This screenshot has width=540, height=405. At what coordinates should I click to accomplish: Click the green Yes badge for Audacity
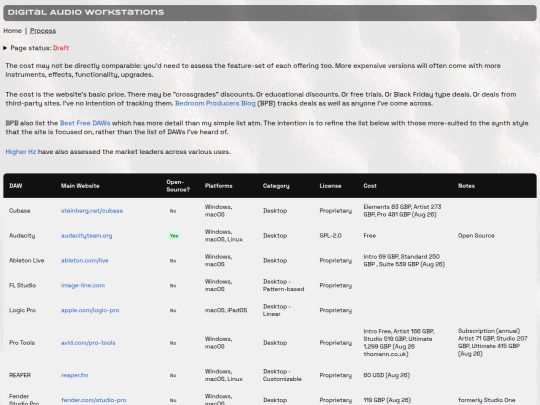point(174,236)
